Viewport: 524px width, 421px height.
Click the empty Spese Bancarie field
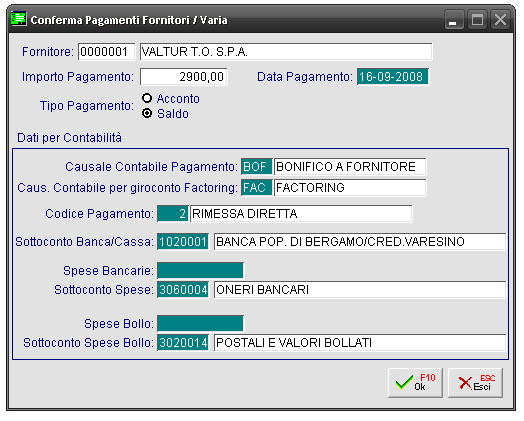(200, 270)
